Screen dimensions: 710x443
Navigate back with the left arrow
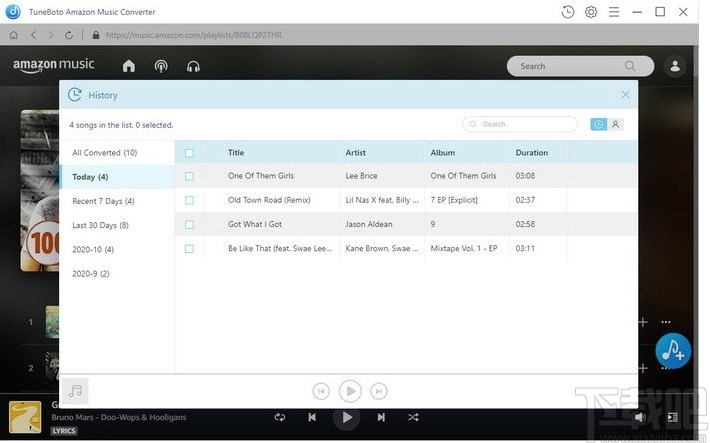33,35
